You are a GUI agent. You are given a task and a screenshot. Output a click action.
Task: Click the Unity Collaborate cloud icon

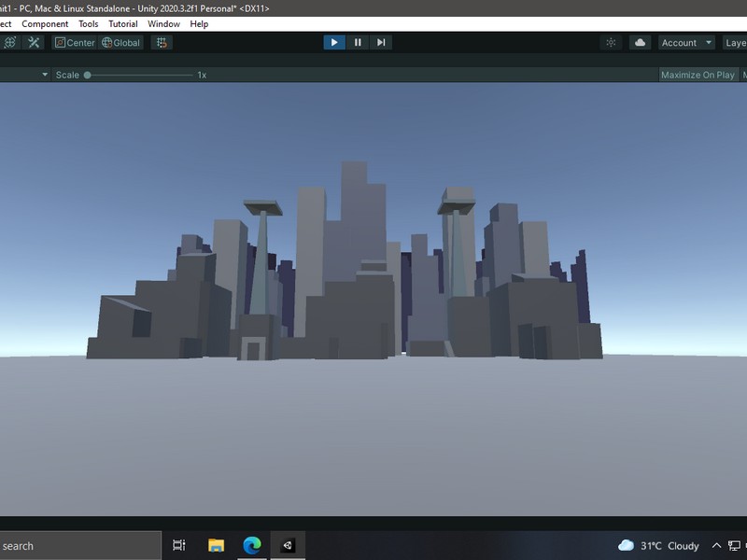coord(641,42)
